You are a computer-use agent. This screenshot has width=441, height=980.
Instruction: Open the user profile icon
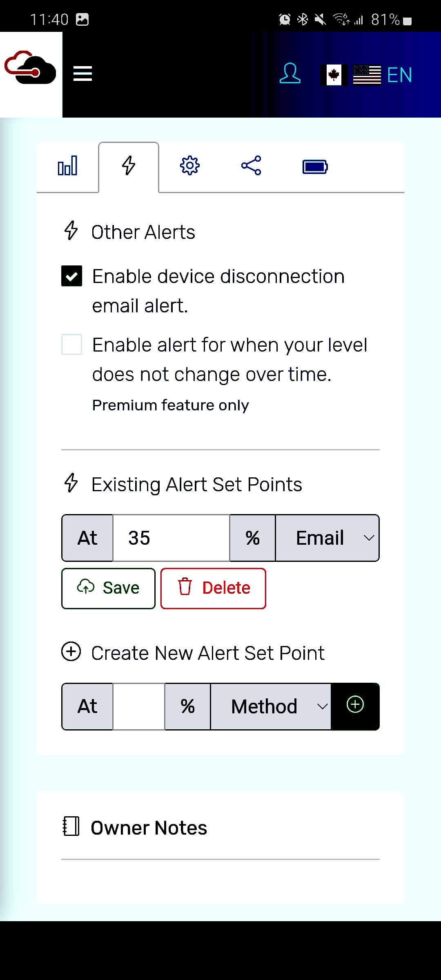pyautogui.click(x=290, y=74)
